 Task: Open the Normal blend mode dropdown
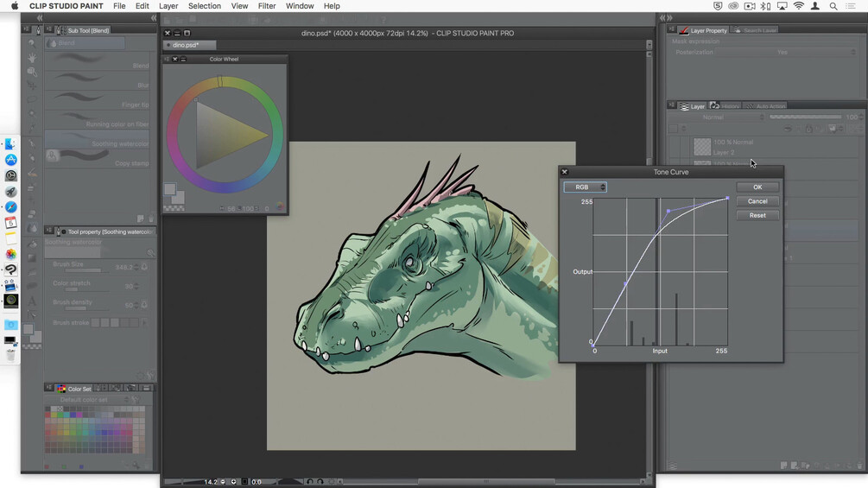(719, 117)
